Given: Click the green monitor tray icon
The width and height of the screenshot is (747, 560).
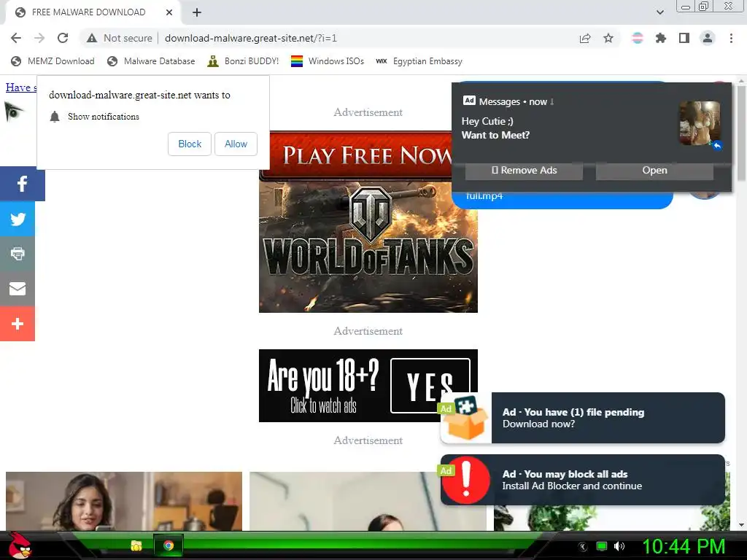Looking at the screenshot, I should pos(602,546).
